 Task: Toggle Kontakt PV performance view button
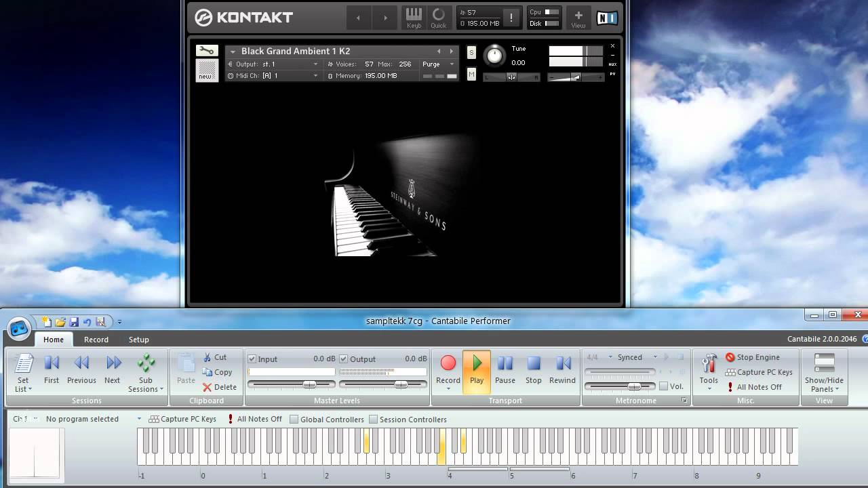pyautogui.click(x=612, y=74)
